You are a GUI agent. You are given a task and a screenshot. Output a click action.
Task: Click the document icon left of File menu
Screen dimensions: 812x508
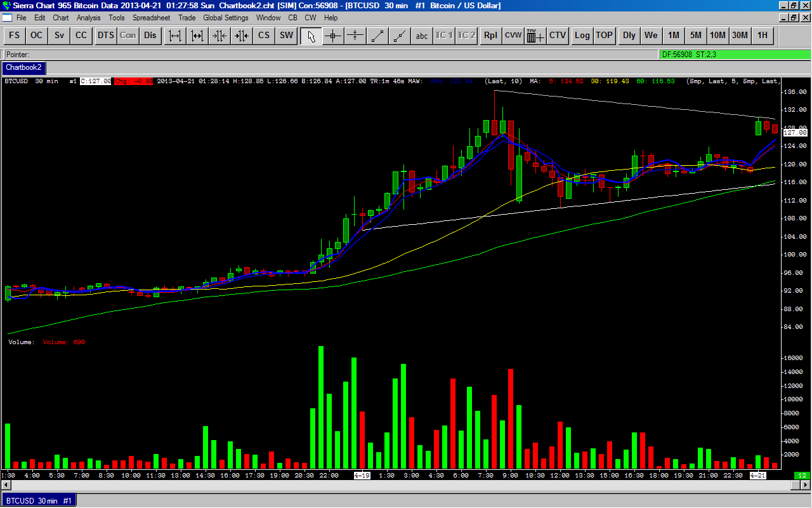[6, 18]
